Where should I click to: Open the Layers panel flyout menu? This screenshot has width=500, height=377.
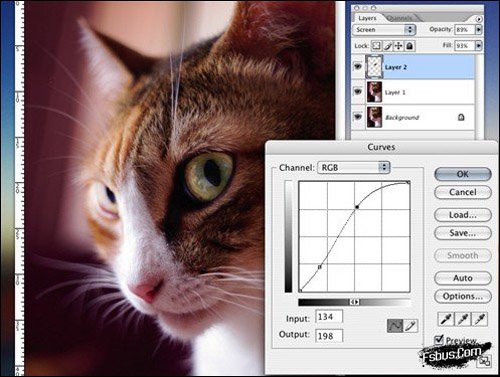(x=479, y=19)
